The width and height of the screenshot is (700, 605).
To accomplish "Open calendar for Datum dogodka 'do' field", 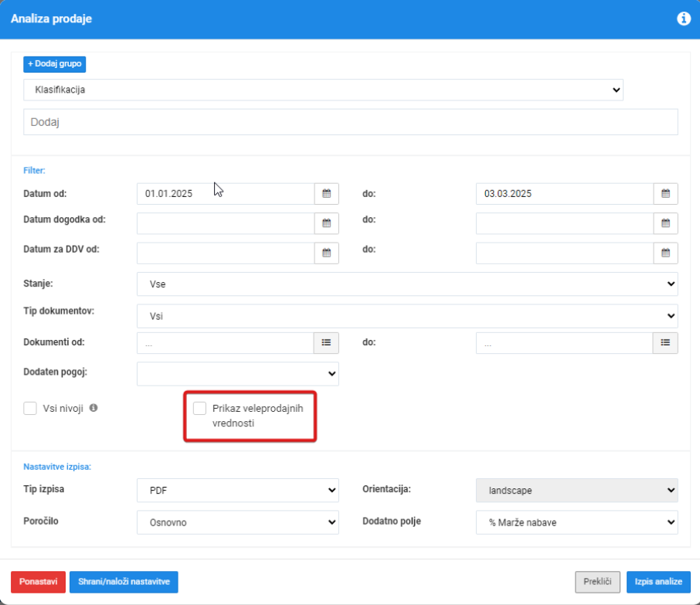I will click(666, 223).
